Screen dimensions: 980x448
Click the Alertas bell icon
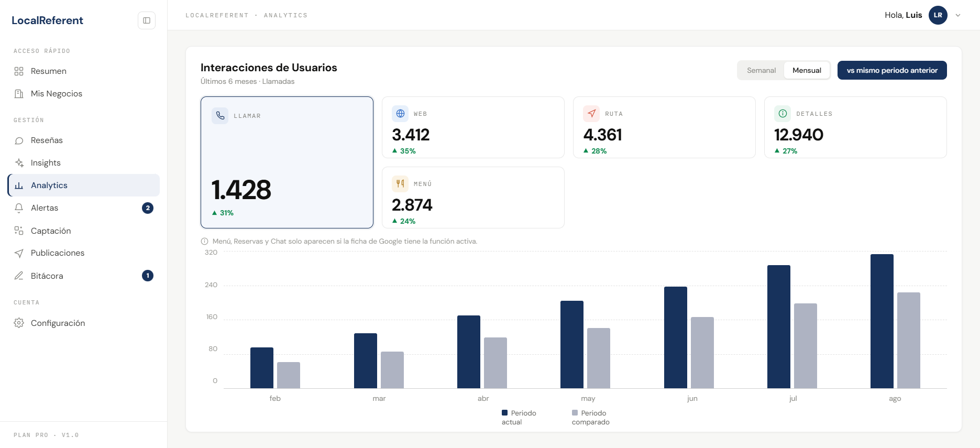(19, 208)
